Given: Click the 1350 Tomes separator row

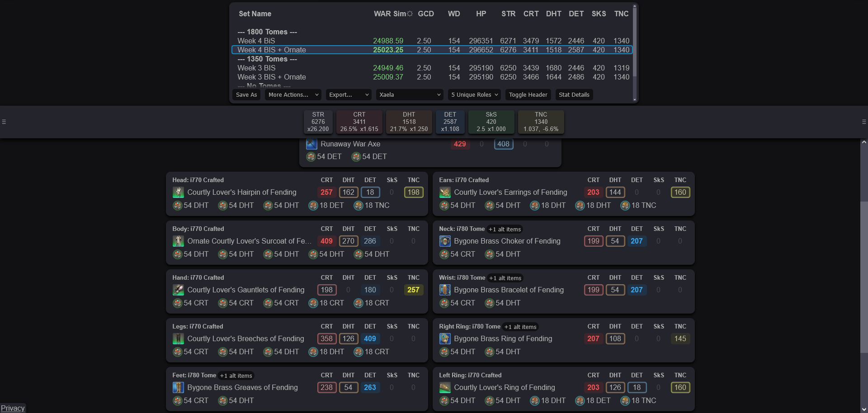Looking at the screenshot, I should (432, 59).
